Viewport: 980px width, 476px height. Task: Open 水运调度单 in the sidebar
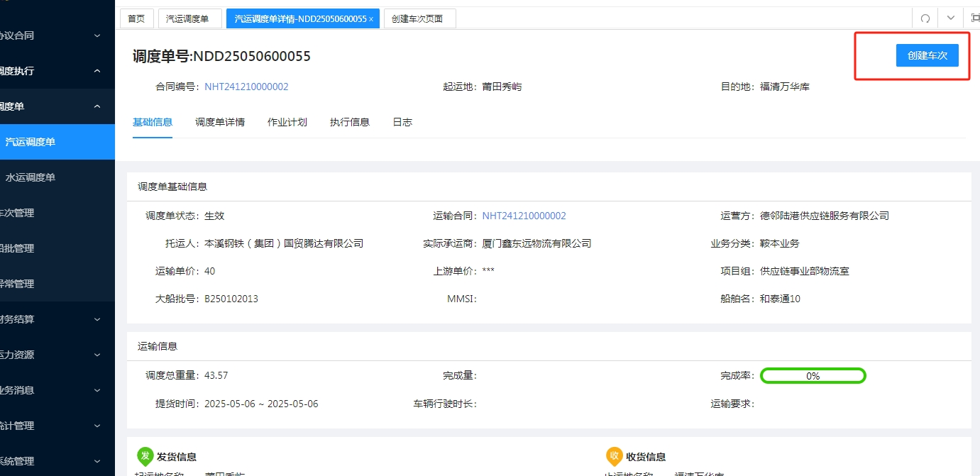tap(57, 177)
